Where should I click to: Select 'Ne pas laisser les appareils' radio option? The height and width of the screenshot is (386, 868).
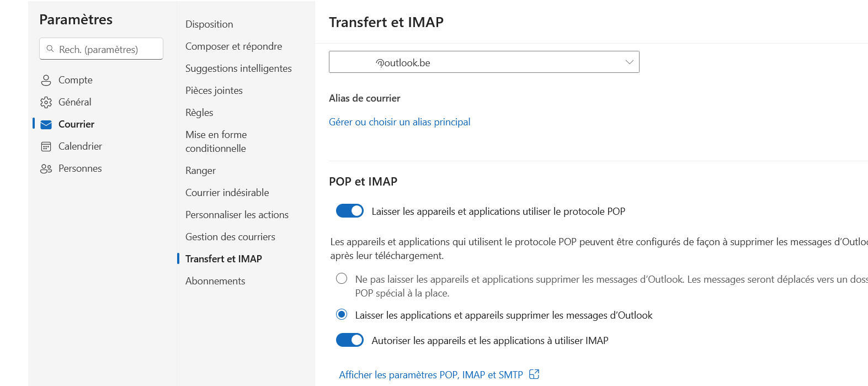[x=342, y=279]
